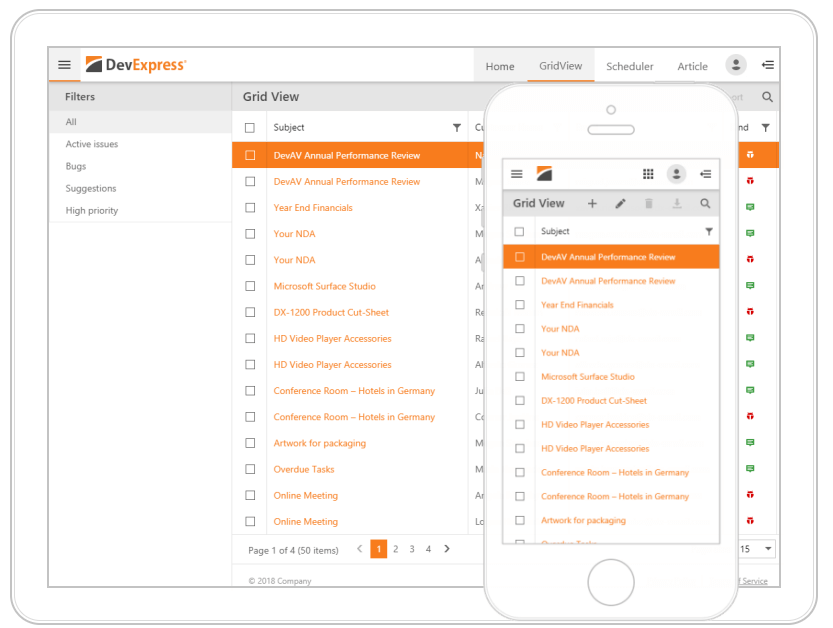Click the home button on the phone
833x628 pixels.
(611, 582)
